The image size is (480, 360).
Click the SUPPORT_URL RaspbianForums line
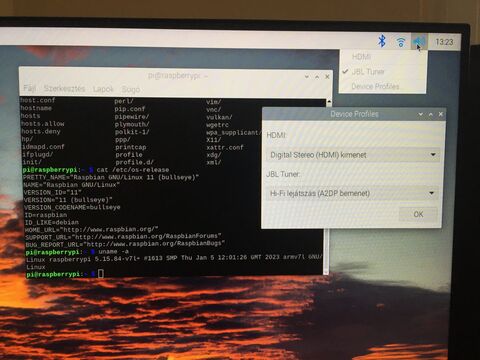[x=123, y=237]
